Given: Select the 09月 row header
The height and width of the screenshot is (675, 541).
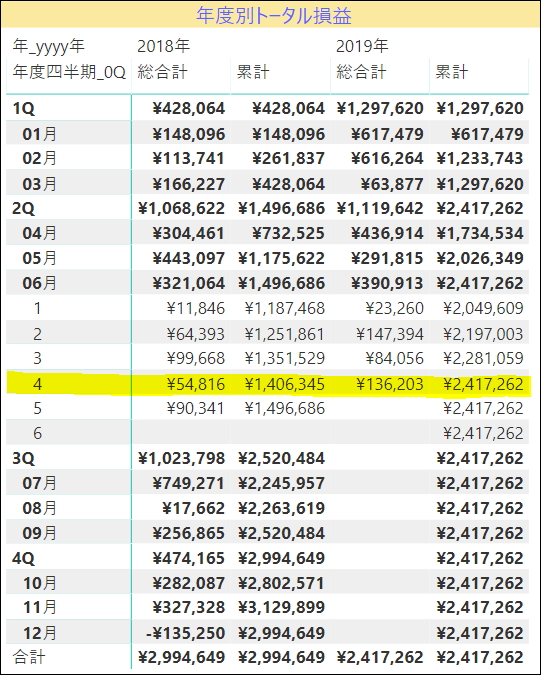Looking at the screenshot, I should 39,533.
